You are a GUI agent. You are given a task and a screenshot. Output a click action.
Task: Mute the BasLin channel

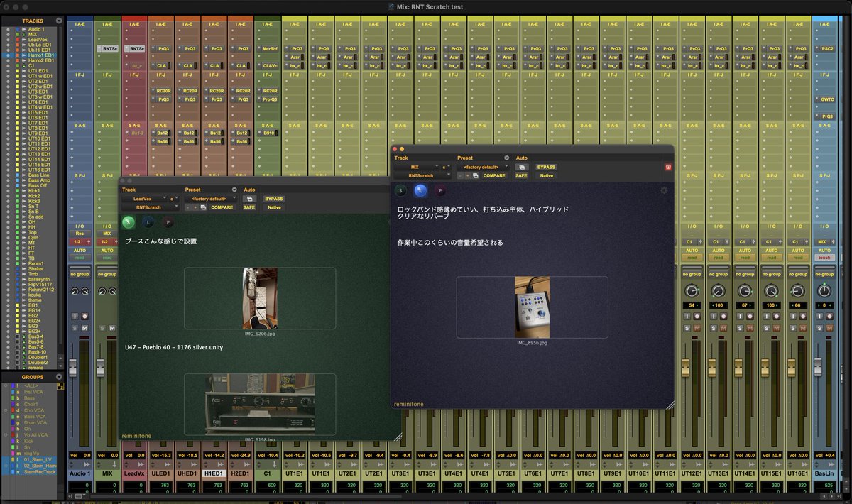[828, 327]
